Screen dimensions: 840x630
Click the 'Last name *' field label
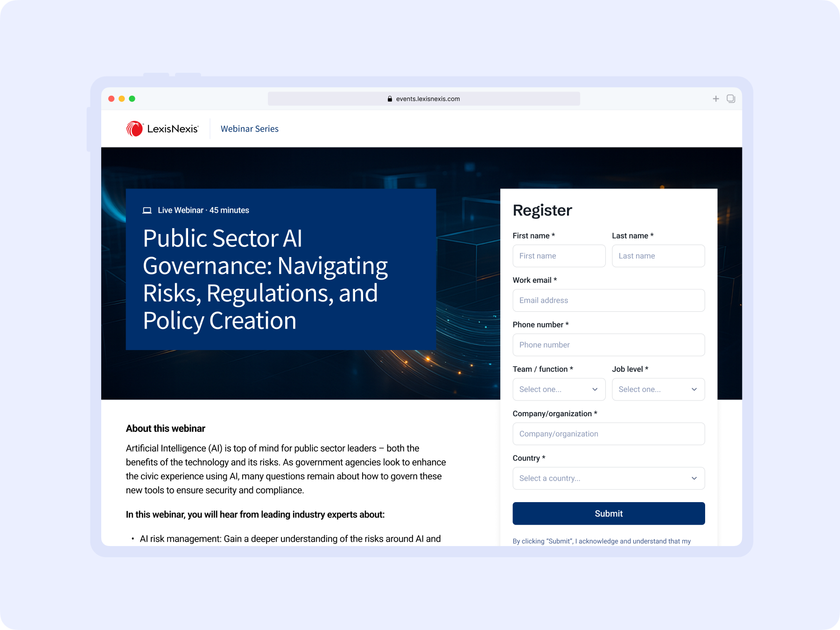(x=633, y=236)
